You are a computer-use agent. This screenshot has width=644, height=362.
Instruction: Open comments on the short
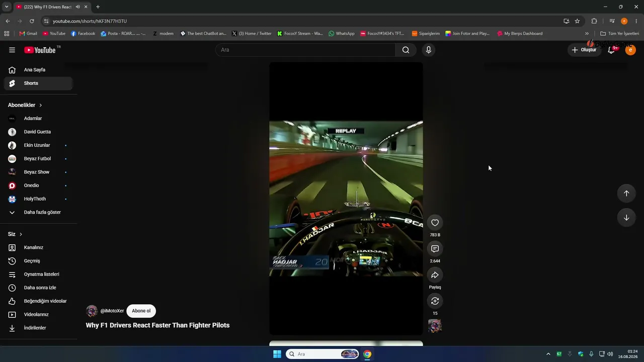coord(435,249)
